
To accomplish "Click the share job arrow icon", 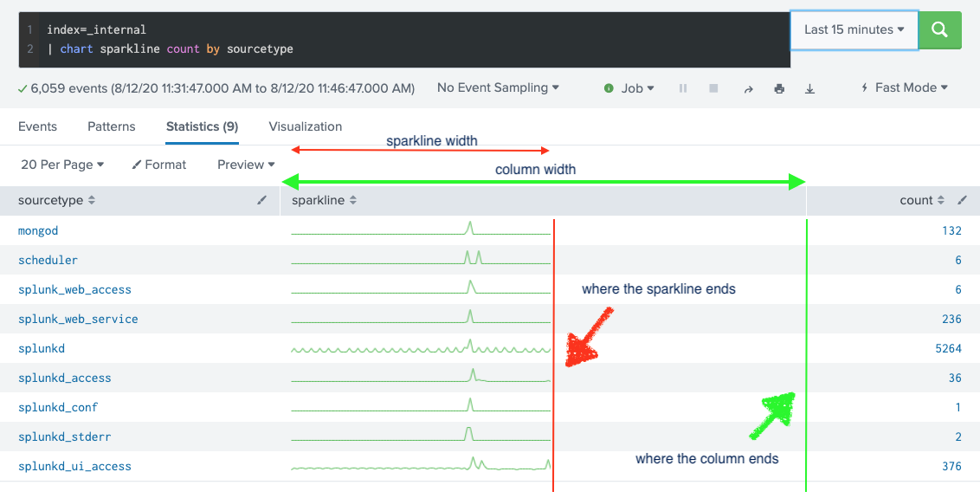I will click(748, 88).
